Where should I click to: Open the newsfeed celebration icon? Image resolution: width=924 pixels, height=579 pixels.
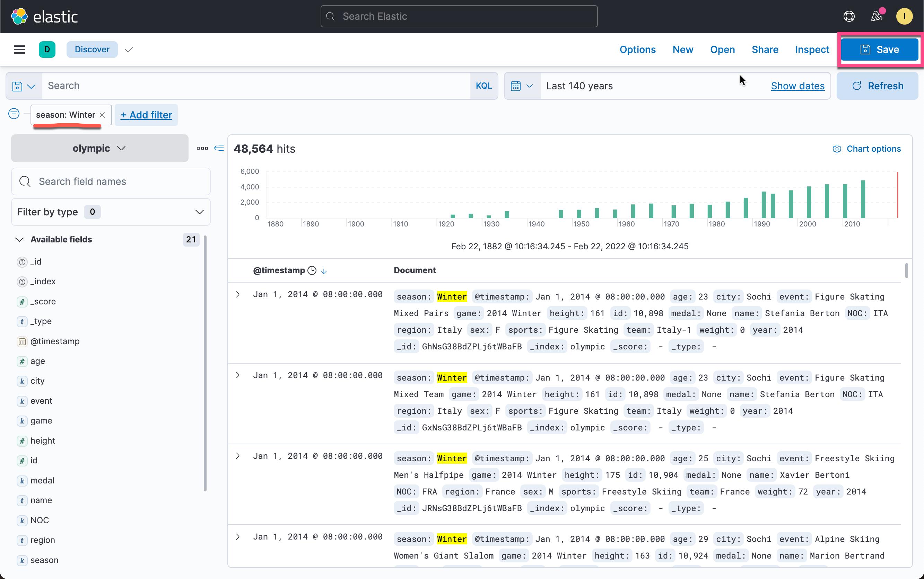pyautogui.click(x=877, y=17)
